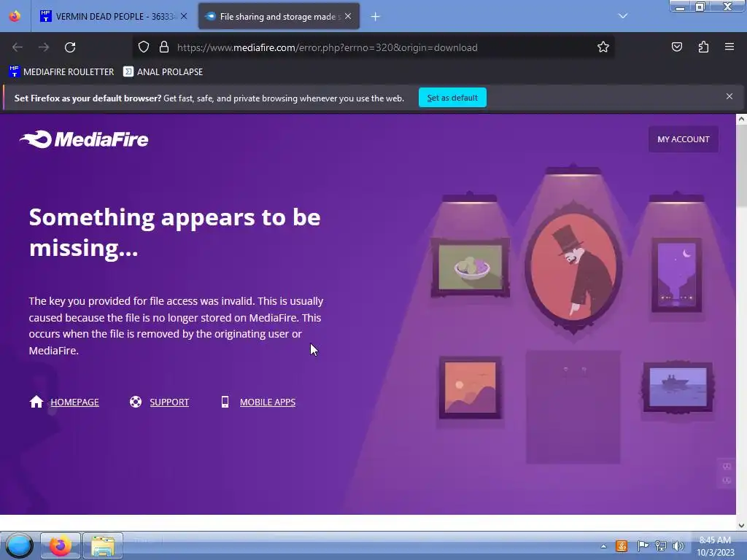747x560 pixels.
Task: Open the MY ACCOUNT button
Action: [x=683, y=139]
